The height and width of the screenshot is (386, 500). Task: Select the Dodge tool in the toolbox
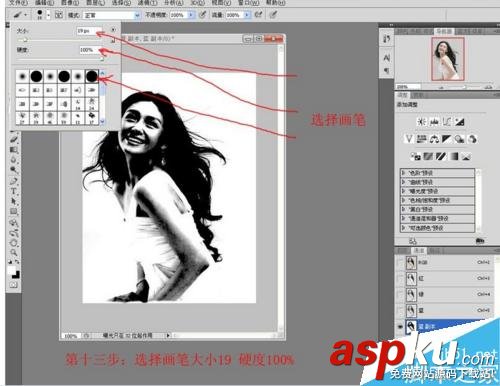click(14, 170)
